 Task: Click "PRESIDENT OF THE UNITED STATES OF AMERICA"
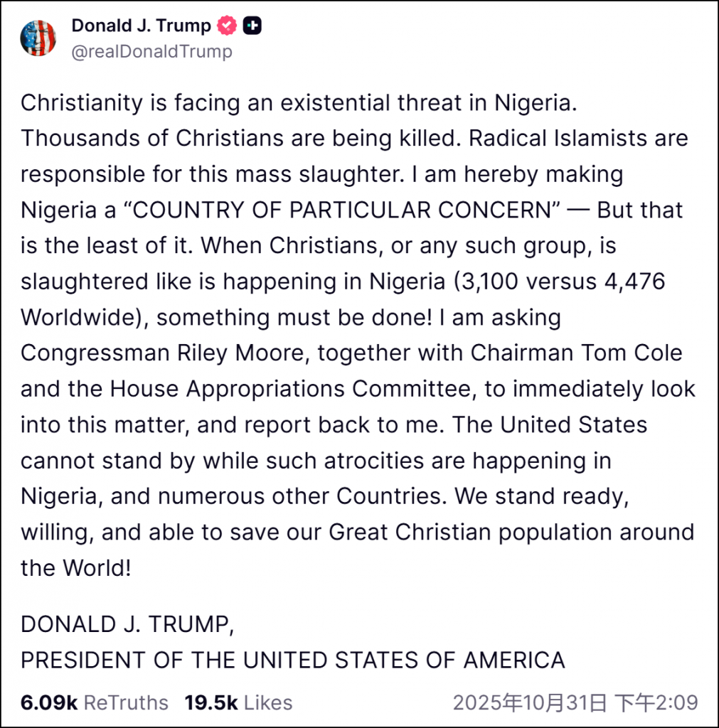pyautogui.click(x=292, y=660)
